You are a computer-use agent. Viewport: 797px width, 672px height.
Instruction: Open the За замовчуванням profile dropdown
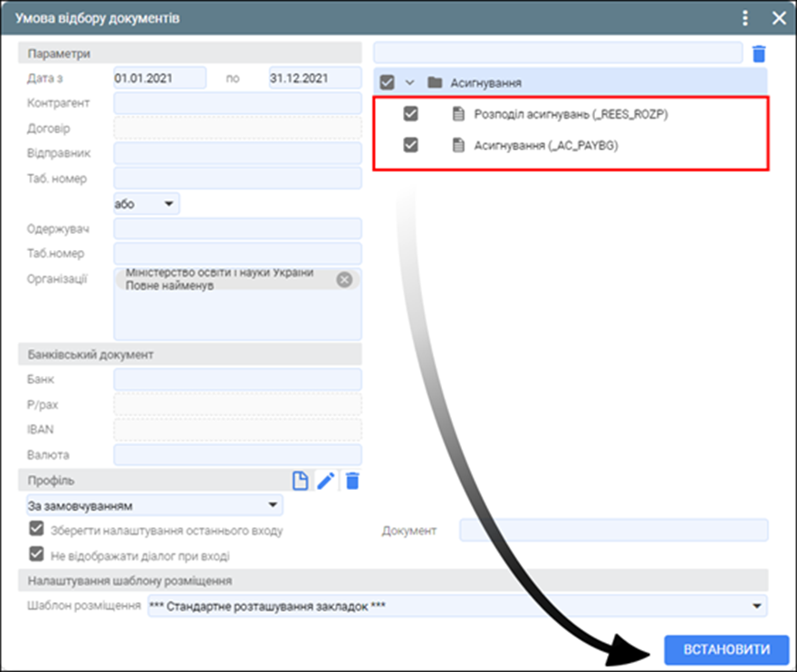154,505
